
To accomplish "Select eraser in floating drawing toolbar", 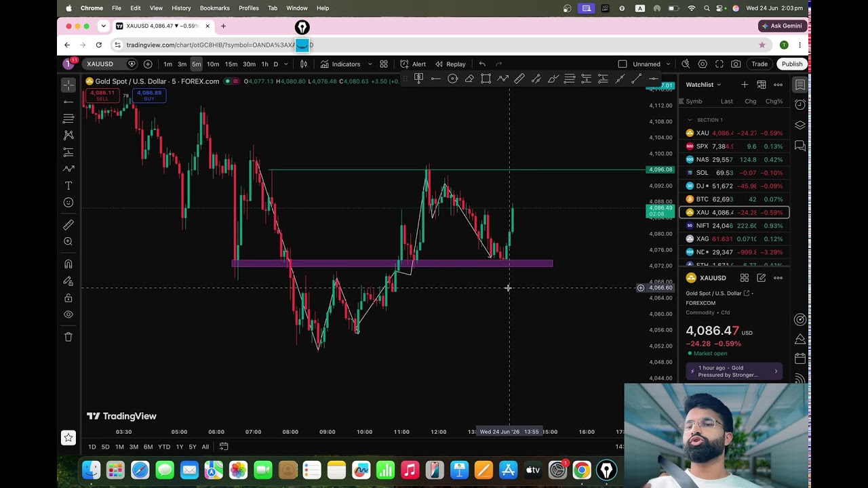I will 469,79.
